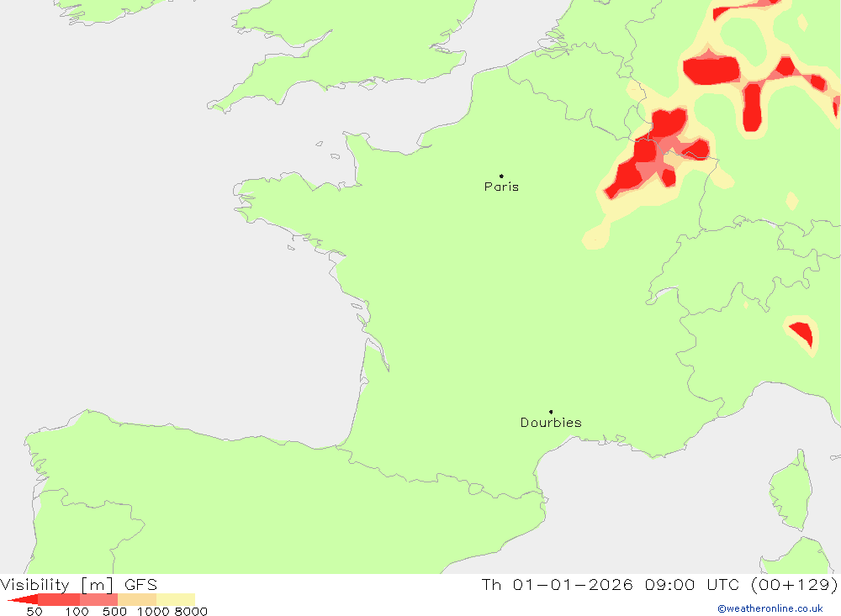Click the legend value 50
Viewport: 841px width, 616px height.
[x=34, y=611]
